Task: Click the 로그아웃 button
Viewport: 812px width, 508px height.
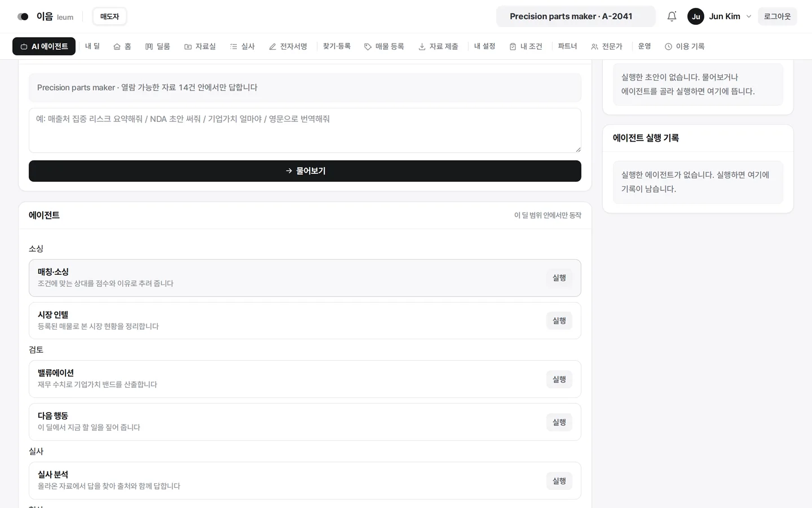Action: (777, 16)
